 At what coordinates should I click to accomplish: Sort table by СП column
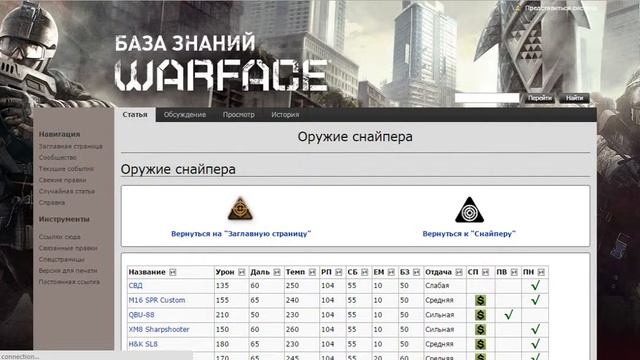point(486,272)
